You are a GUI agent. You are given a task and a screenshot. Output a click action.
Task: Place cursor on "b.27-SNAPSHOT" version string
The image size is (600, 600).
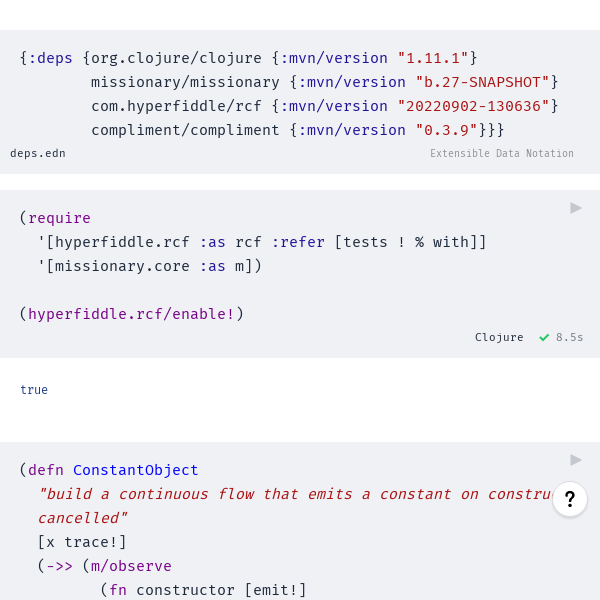click(482, 82)
